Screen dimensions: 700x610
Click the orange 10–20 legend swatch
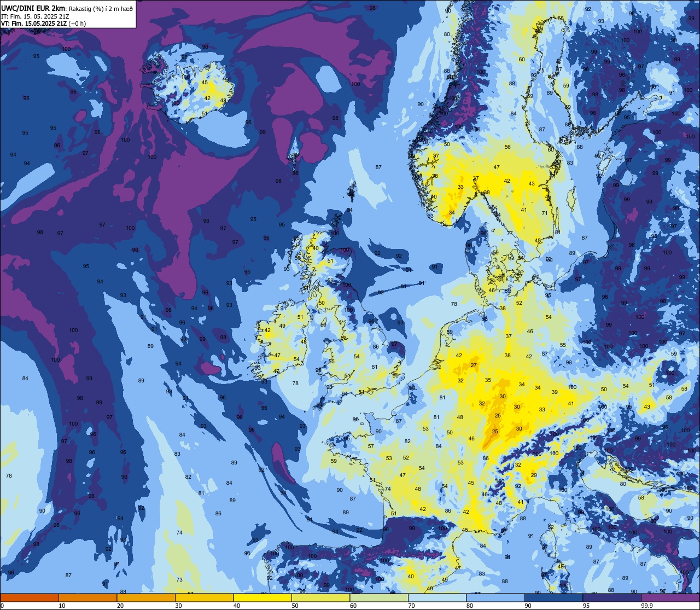coord(87,597)
